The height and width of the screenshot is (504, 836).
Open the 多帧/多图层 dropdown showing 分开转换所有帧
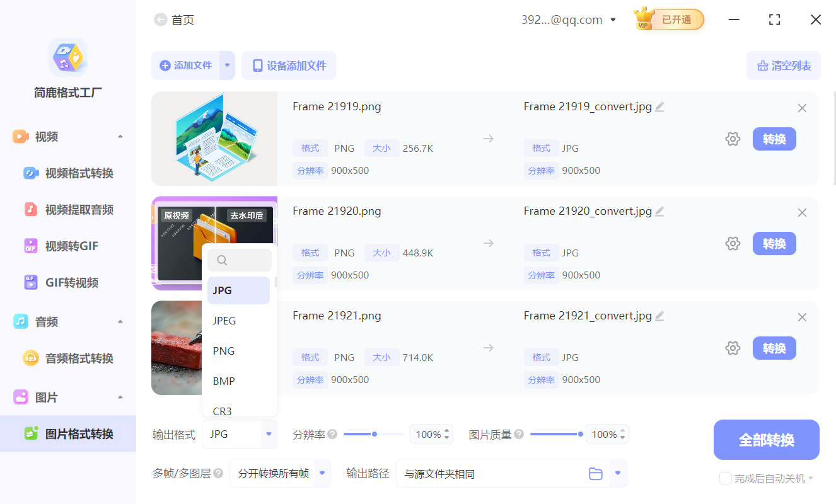280,473
